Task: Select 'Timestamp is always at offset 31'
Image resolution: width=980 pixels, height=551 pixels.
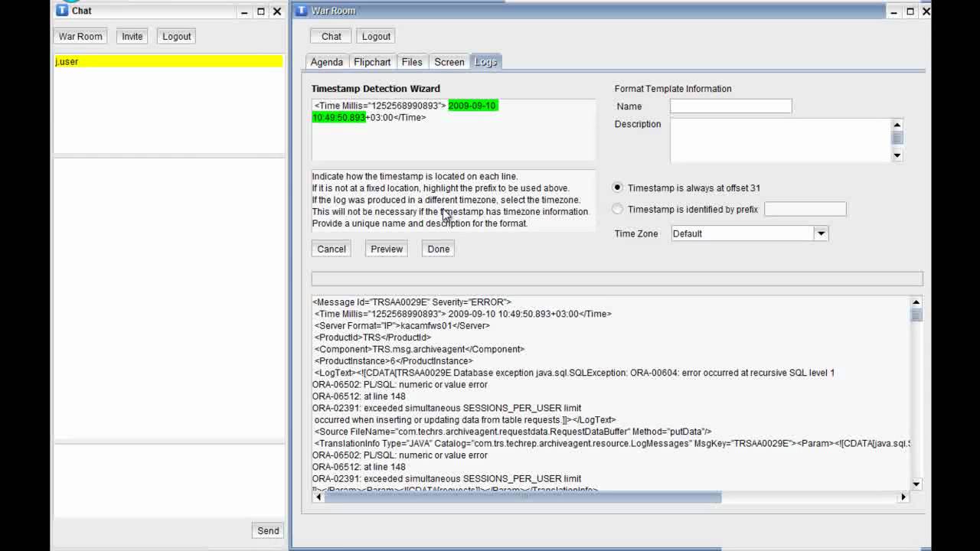Action: coord(618,187)
